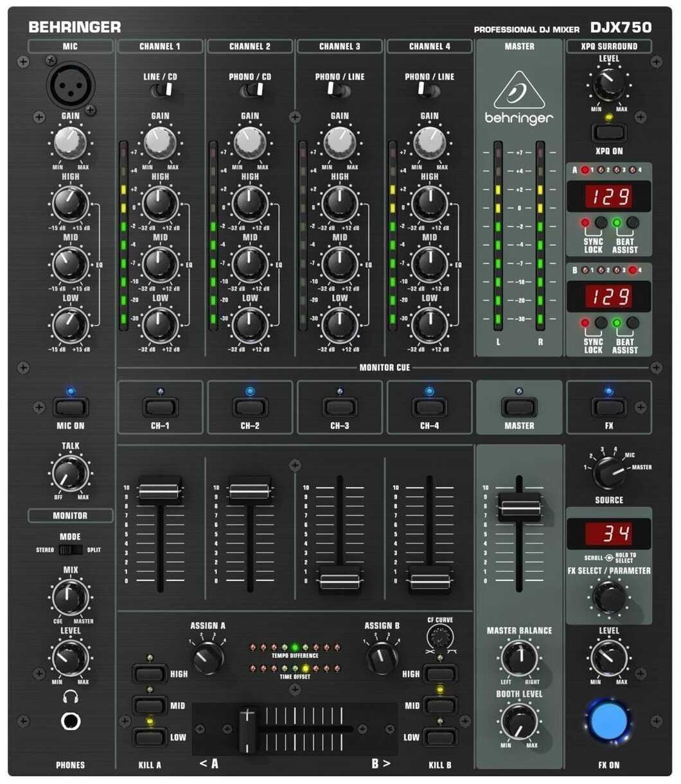Toggle the XPQ ON button
This screenshot has width=681, height=784.
pyautogui.click(x=608, y=132)
